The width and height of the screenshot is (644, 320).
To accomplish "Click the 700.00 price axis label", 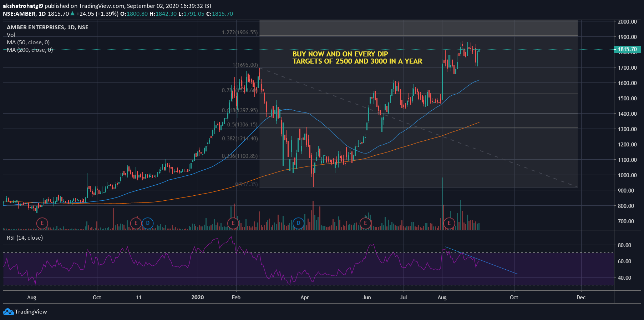I will [626, 221].
